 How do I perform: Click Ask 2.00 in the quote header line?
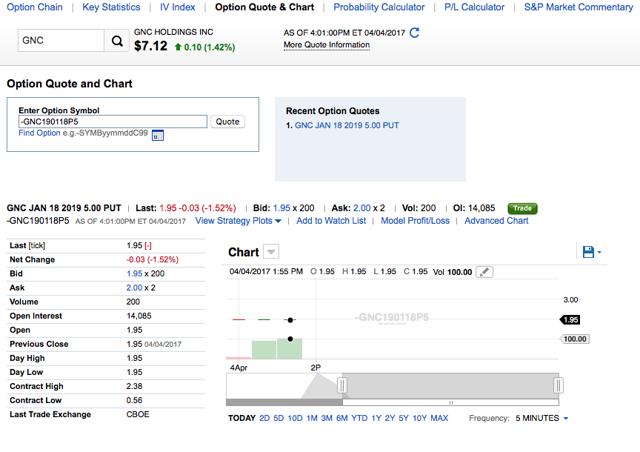362,208
